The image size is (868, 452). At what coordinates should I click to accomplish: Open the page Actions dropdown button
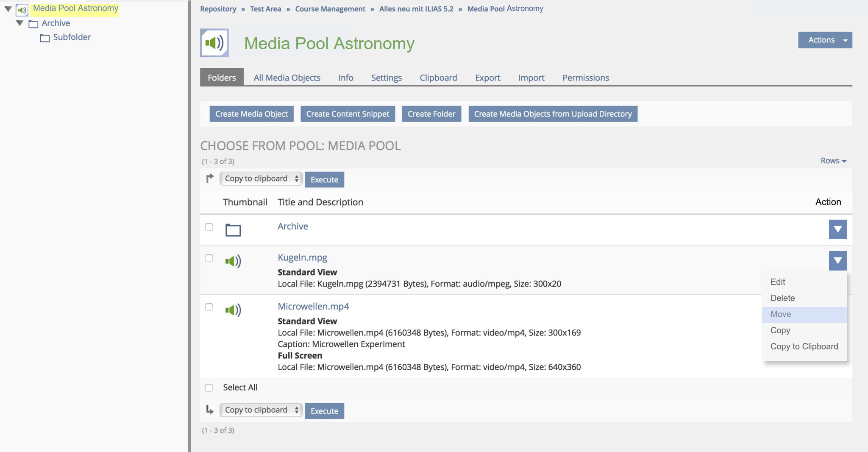[x=825, y=40]
